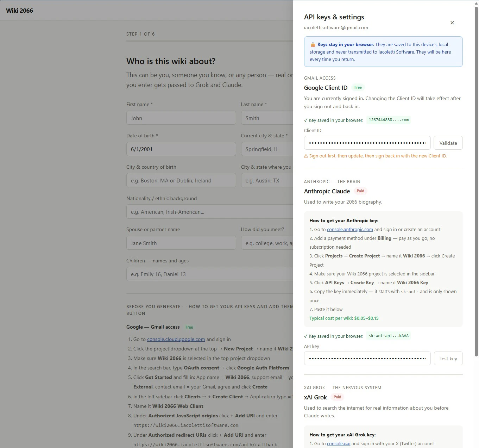Click the Google Client ID section heading
The image size is (479, 448).
(326, 88)
